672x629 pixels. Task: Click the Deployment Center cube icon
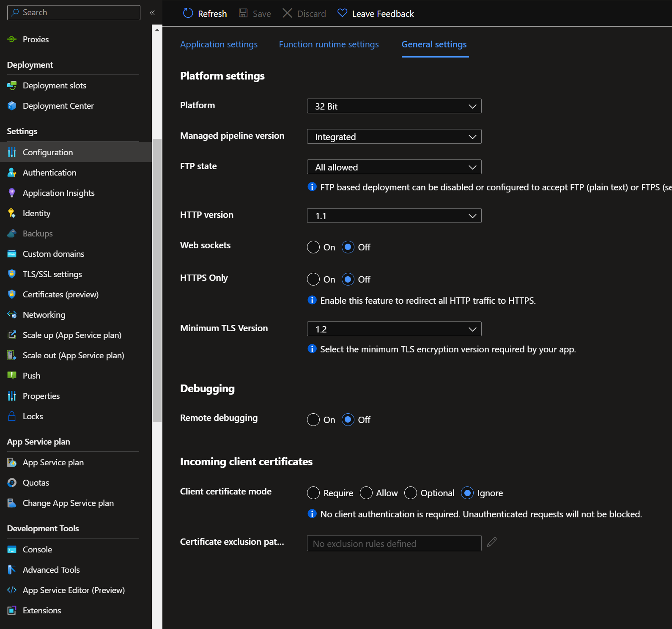12,106
